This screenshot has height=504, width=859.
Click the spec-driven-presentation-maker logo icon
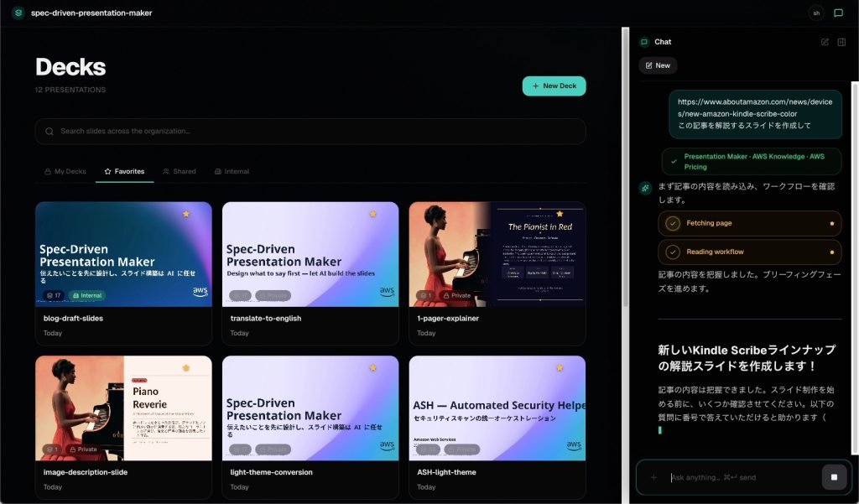point(17,13)
